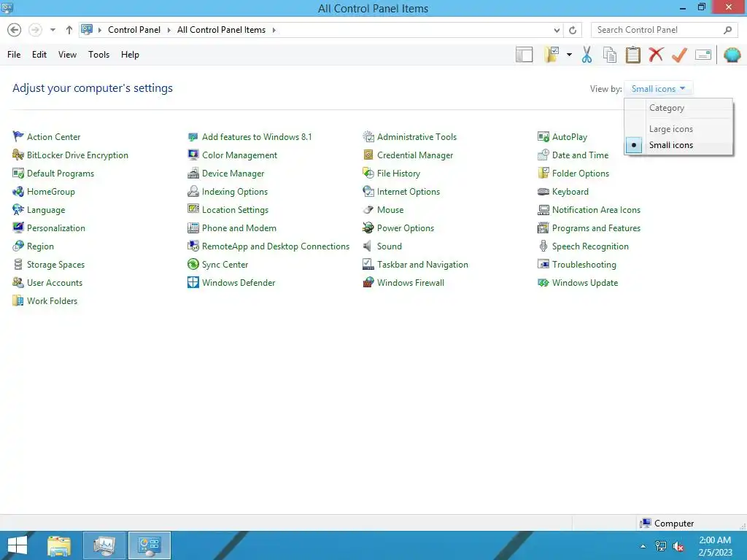Open the Internet Options link
747x560 pixels.
(409, 192)
